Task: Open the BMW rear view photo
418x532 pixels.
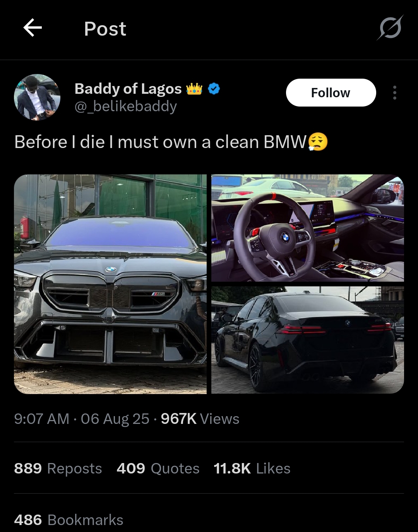Action: [307, 340]
